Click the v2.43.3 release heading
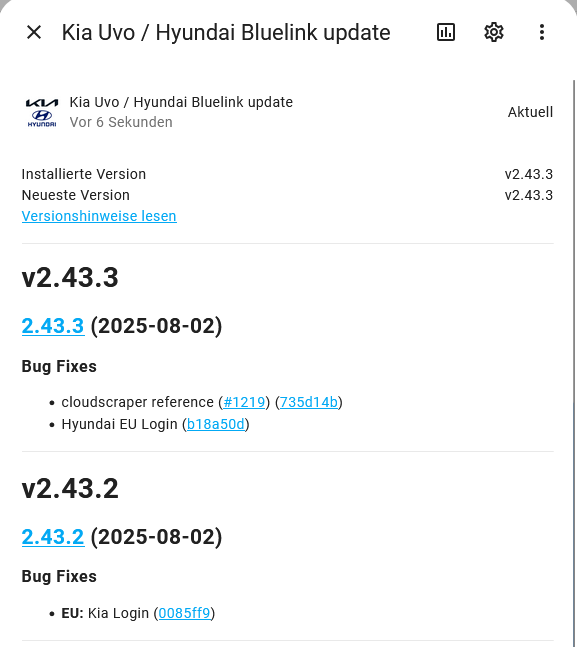The height and width of the screenshot is (647, 577). 70,277
